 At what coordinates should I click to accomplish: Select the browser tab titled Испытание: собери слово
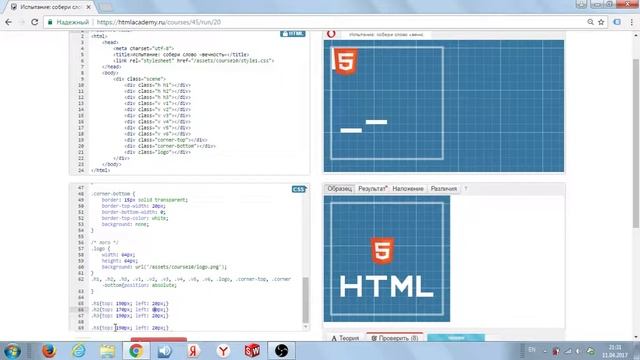[50, 7]
